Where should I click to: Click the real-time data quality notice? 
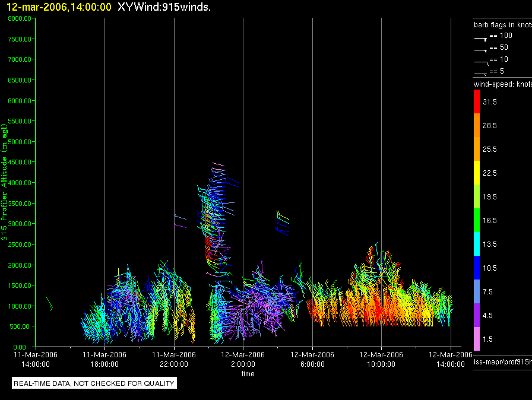(94, 383)
